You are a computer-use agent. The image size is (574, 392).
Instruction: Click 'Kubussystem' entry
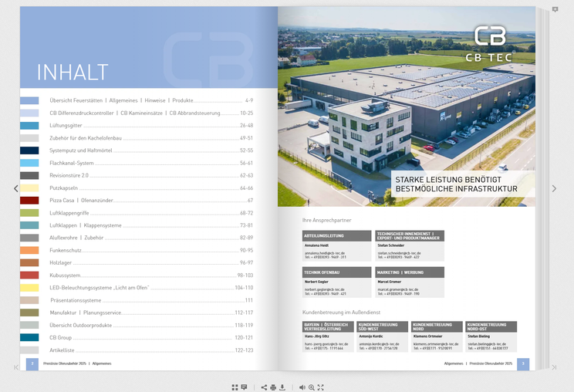151,275
